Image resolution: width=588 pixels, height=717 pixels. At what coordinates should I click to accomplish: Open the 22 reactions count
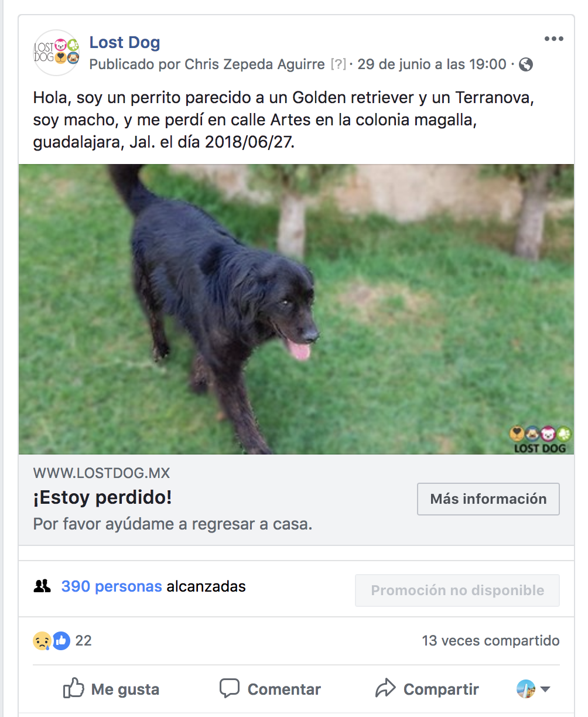[x=84, y=641]
